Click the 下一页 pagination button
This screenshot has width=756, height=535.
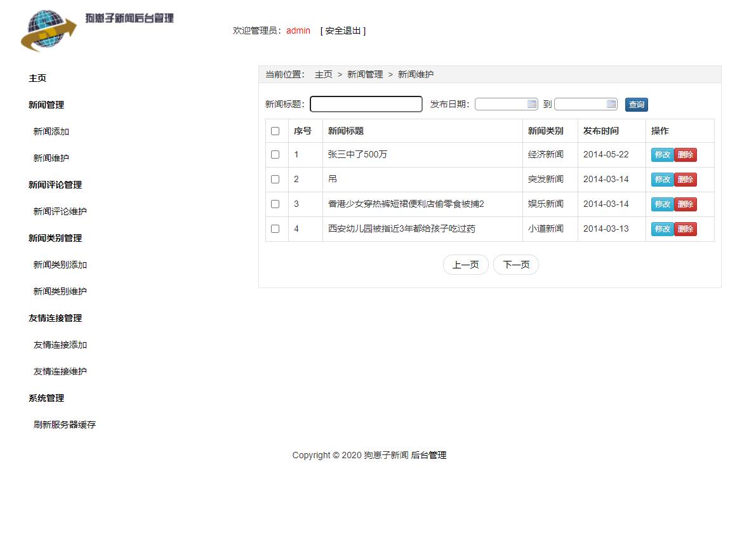[516, 265]
